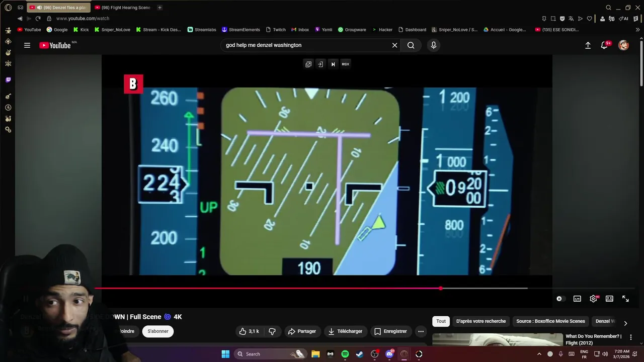Open Discord from the taskbar
Image resolution: width=644 pixels, height=362 pixels.
tap(389, 354)
